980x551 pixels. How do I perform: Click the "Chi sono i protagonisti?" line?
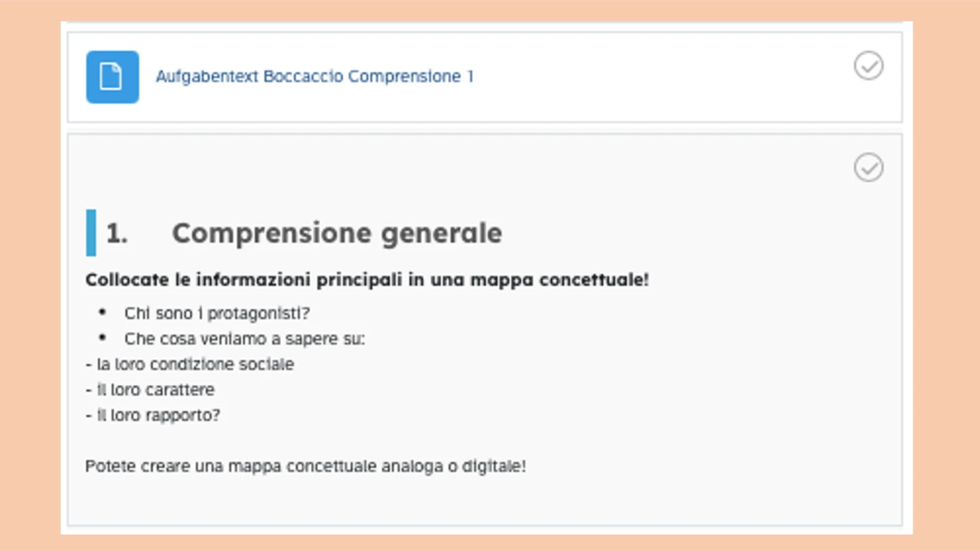pyautogui.click(x=216, y=314)
